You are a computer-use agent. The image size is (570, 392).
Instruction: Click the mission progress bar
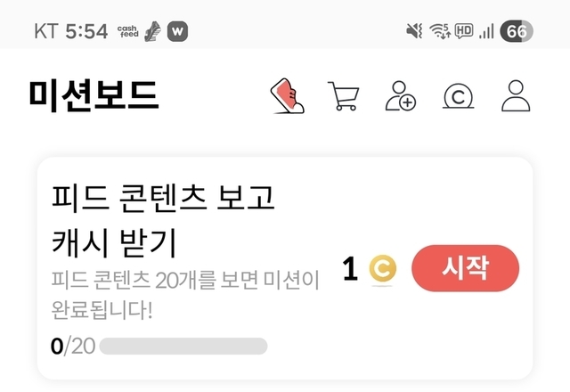click(x=183, y=347)
